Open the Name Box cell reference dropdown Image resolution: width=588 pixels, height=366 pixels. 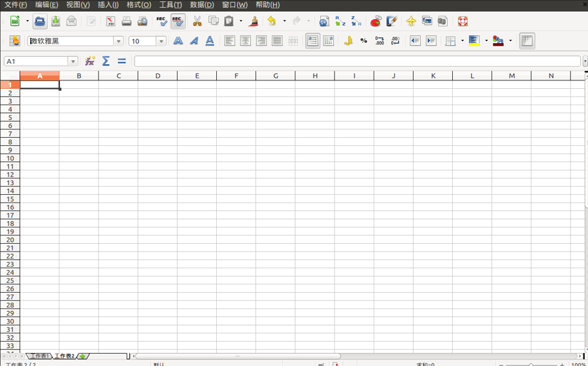point(73,61)
